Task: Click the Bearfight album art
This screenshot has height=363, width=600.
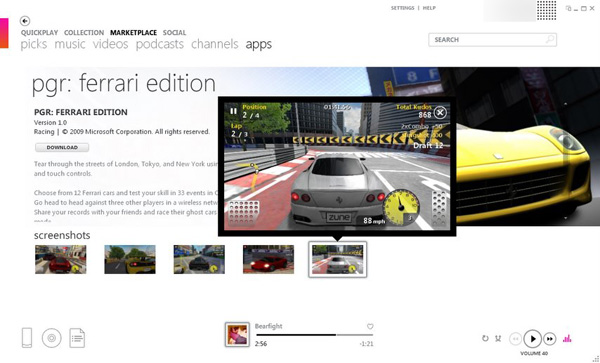Action: click(237, 334)
